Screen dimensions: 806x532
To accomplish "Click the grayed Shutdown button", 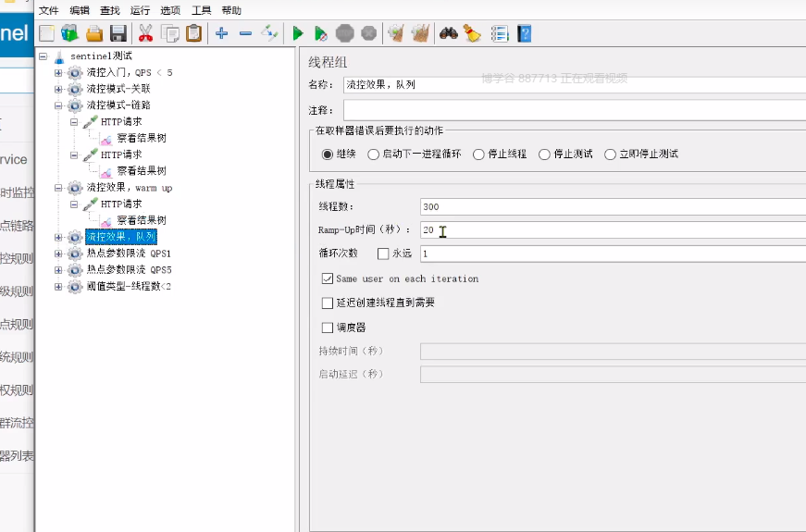I will click(x=368, y=34).
